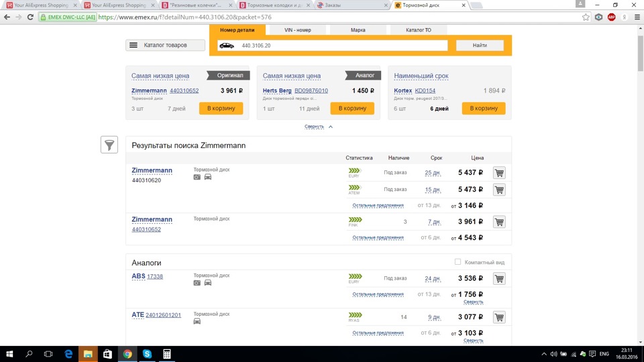This screenshot has width=644, height=362.
Task: Bookmark this page with star icon
Action: (x=586, y=17)
